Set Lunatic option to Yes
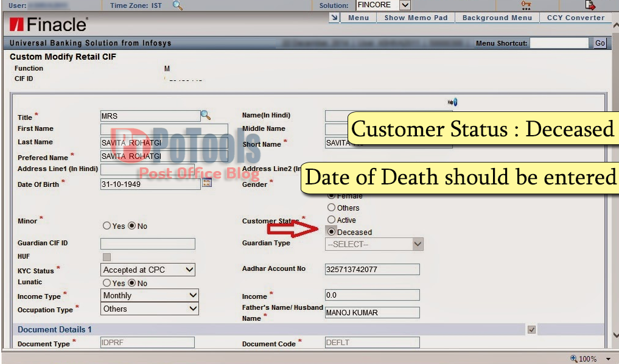Viewport: 619px width, 364px height. click(107, 283)
